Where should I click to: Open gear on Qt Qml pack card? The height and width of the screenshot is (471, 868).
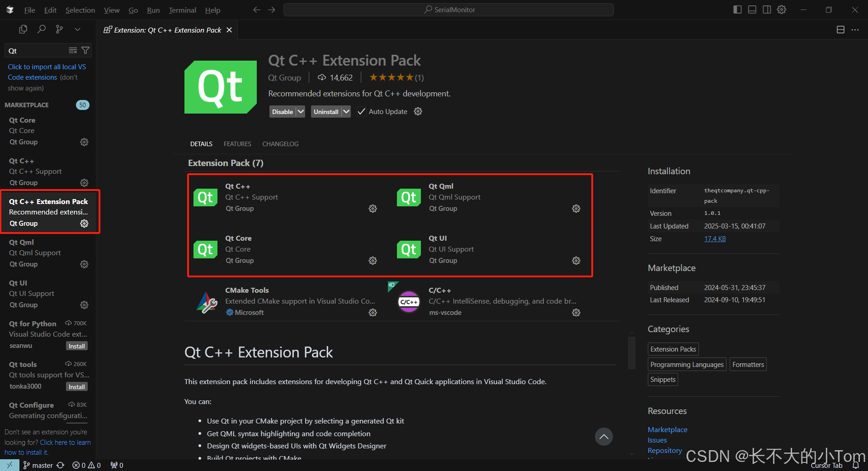[576, 209]
